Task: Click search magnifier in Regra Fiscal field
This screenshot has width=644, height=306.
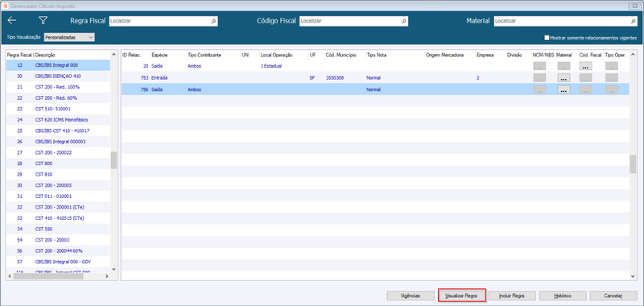Action: click(x=213, y=21)
